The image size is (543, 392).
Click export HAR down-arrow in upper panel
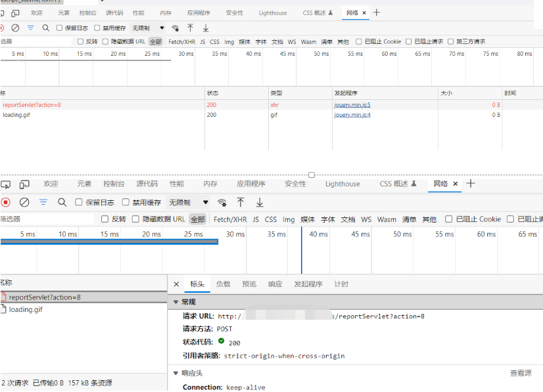(206, 28)
